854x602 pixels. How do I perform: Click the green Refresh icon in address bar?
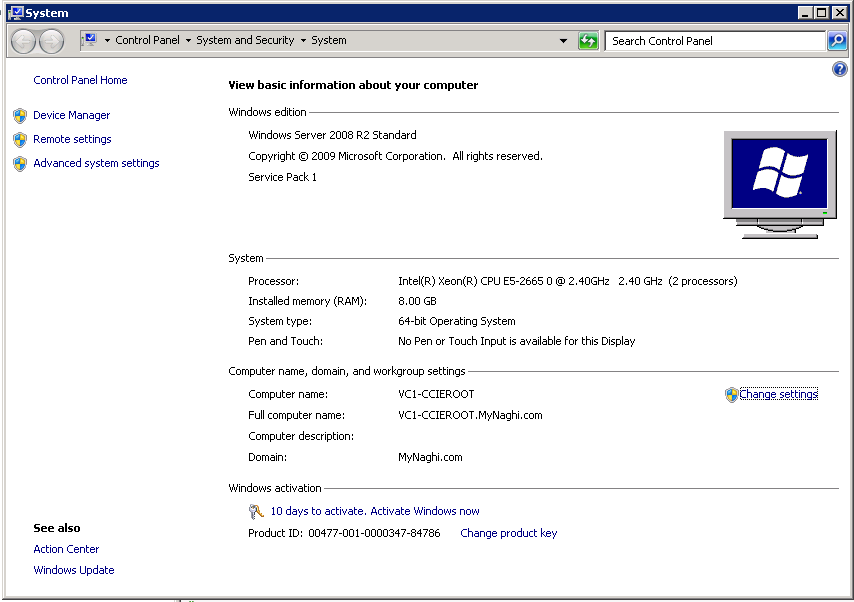click(x=588, y=41)
